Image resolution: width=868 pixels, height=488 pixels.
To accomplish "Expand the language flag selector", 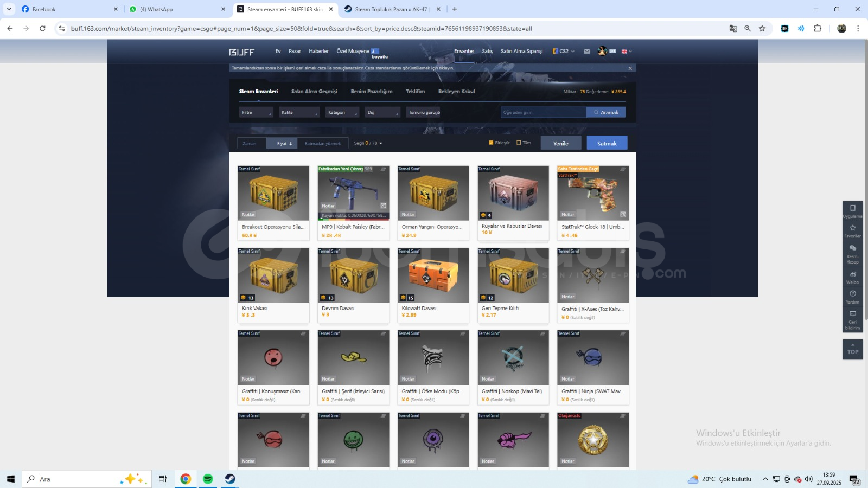I will tap(627, 52).
